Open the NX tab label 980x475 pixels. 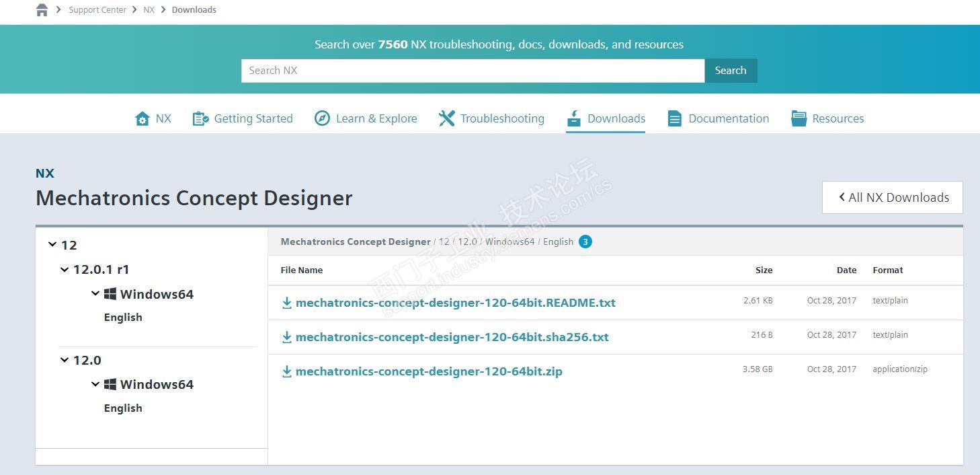coord(163,118)
